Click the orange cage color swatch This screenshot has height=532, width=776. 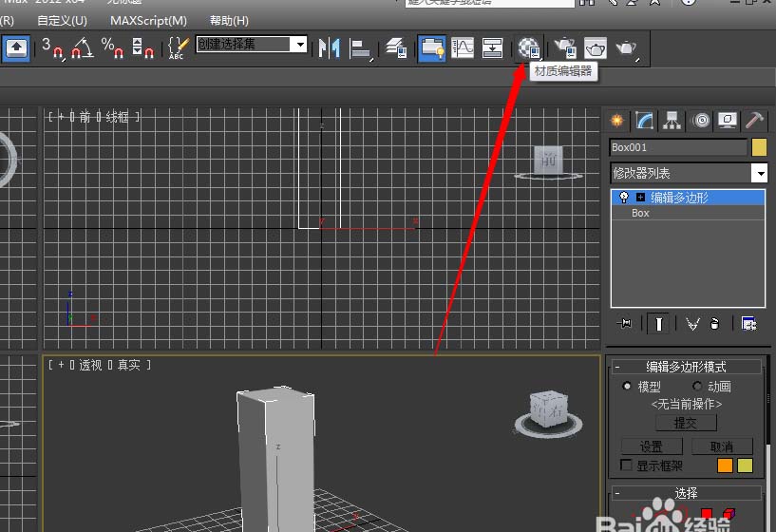725,465
